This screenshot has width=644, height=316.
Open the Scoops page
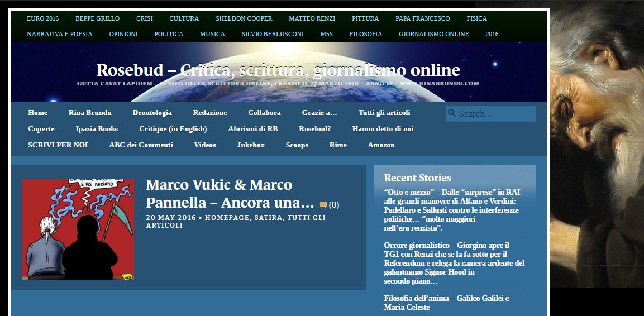(297, 145)
